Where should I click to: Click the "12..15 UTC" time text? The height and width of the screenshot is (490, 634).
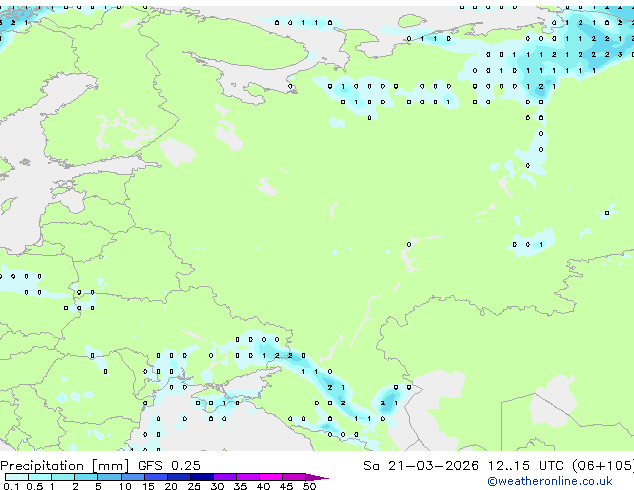point(526,466)
